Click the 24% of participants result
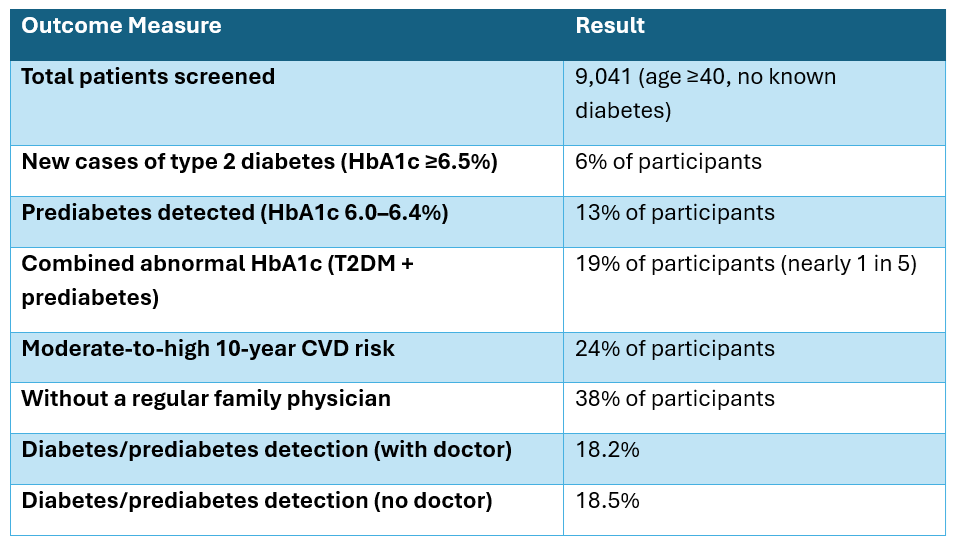 point(674,349)
